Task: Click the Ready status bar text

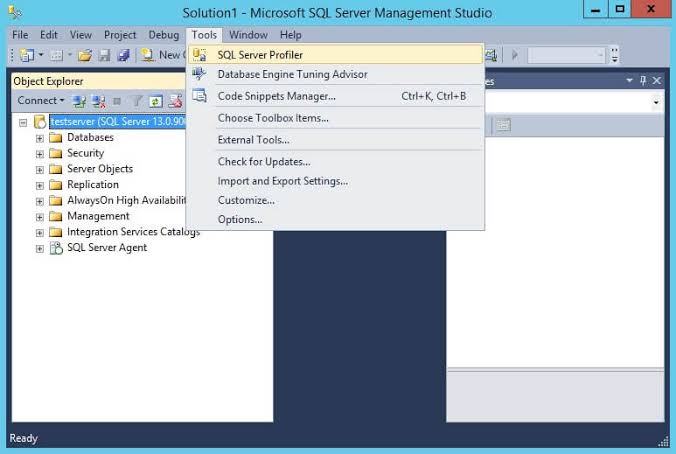Action: (23, 438)
